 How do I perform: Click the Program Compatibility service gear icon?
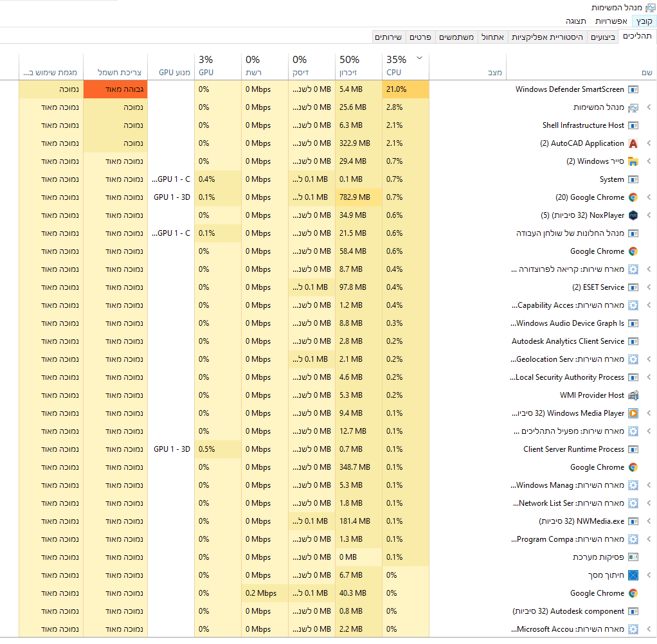(x=633, y=539)
